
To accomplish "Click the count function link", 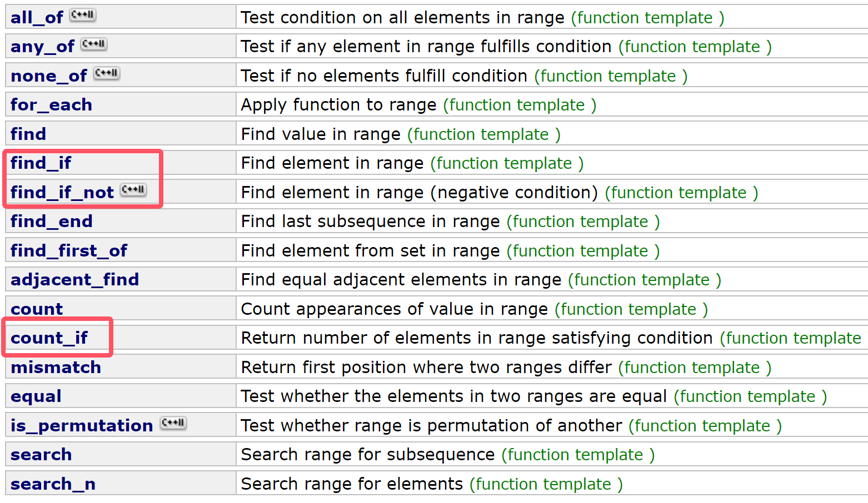I will coord(37,309).
